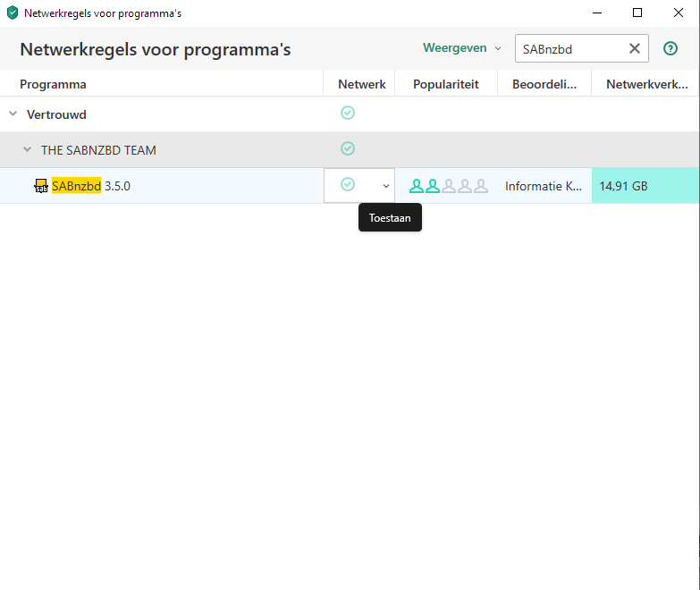Click the popularity rating for SABnzbd
The image size is (700, 590).
pos(448,186)
